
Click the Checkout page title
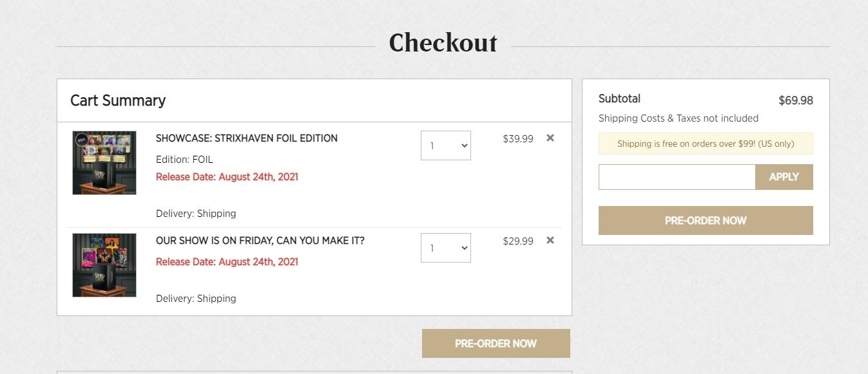click(443, 43)
